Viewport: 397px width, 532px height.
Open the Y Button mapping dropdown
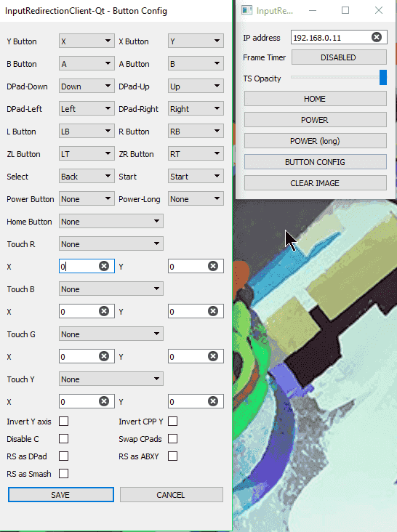(87, 41)
